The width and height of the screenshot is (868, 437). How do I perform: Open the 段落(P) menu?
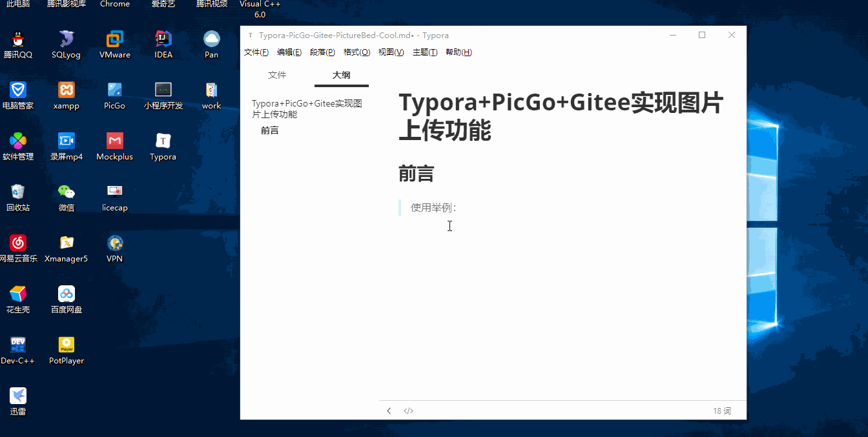click(322, 52)
